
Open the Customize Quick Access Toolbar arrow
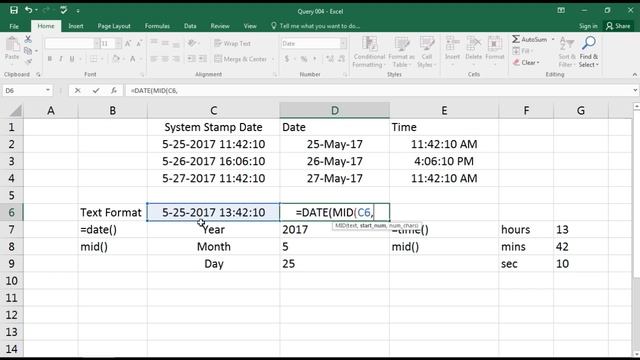(78, 11)
